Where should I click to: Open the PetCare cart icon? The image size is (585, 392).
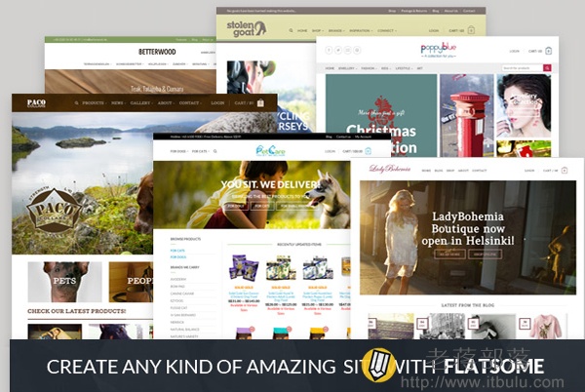tap(369, 151)
